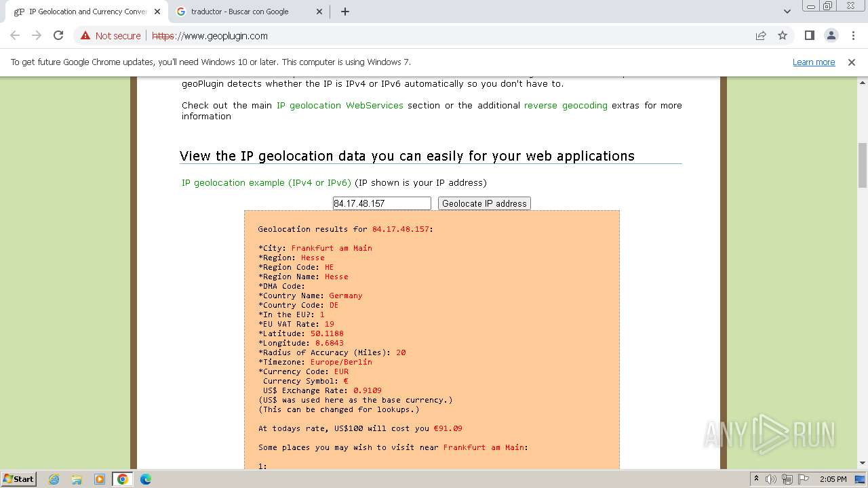Select the currency code EUR
The height and width of the screenshot is (488, 868).
point(341,371)
